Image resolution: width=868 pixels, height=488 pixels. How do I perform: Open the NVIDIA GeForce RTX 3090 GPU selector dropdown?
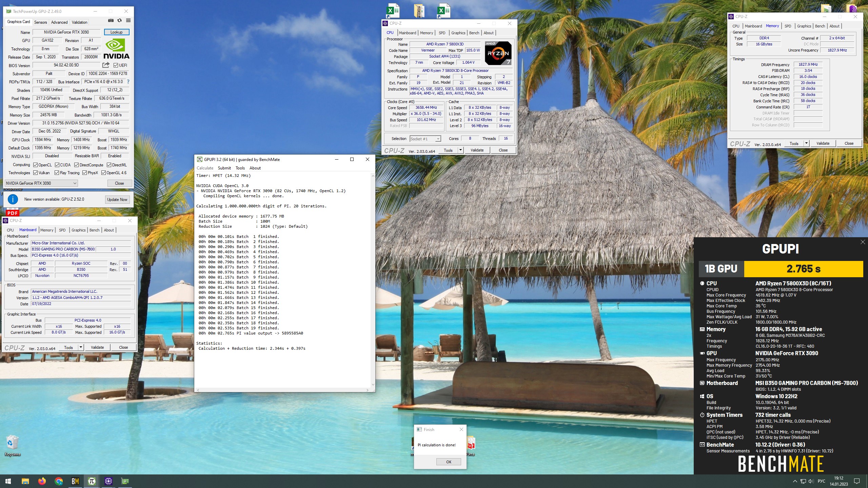(x=41, y=183)
